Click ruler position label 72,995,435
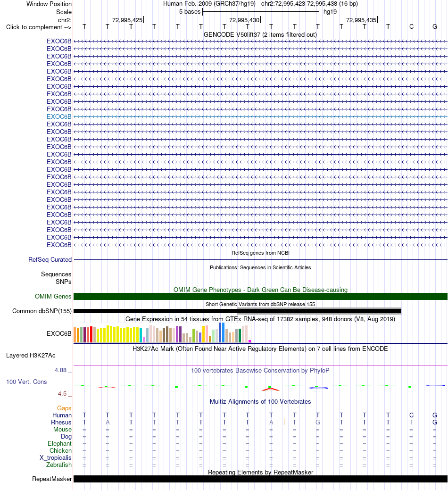The height and width of the screenshot is (490, 448). pos(361,20)
